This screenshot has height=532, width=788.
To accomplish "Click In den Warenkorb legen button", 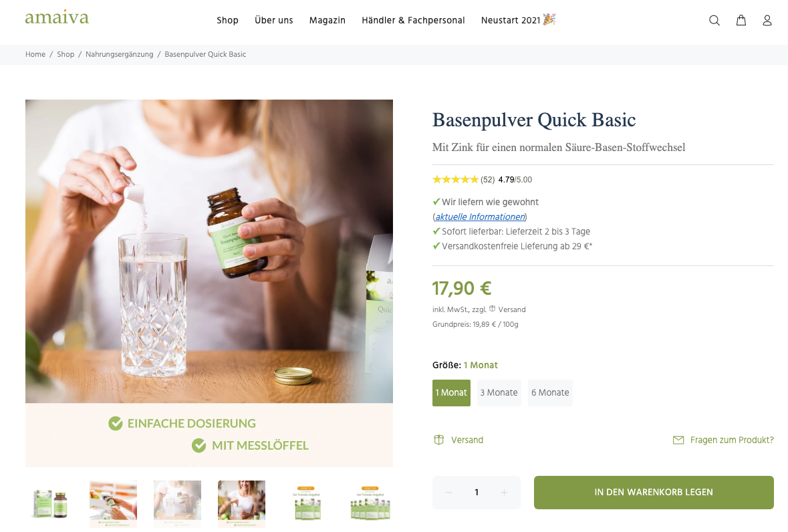I will [x=653, y=493].
